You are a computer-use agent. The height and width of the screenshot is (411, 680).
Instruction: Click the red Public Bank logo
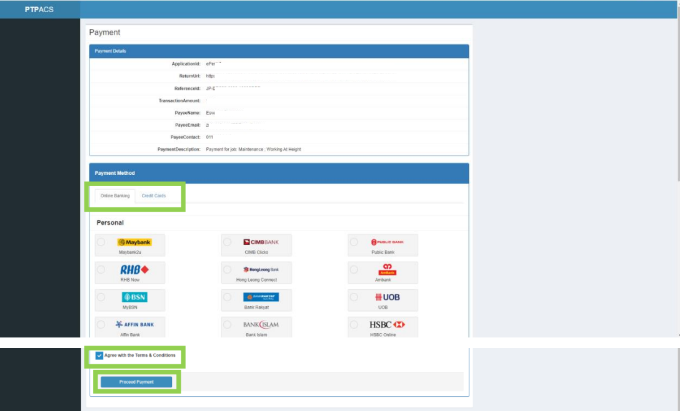[x=387, y=242]
